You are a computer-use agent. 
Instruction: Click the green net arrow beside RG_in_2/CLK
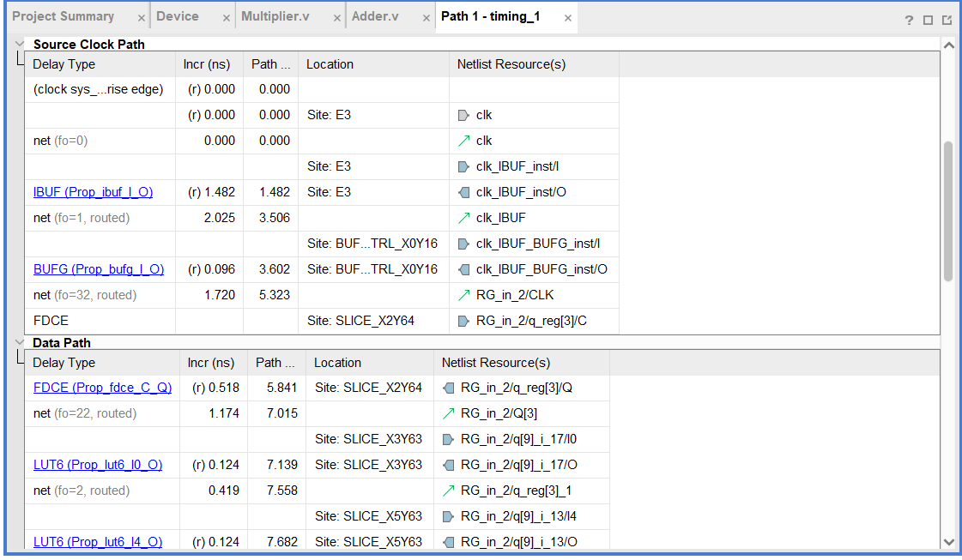[464, 295]
